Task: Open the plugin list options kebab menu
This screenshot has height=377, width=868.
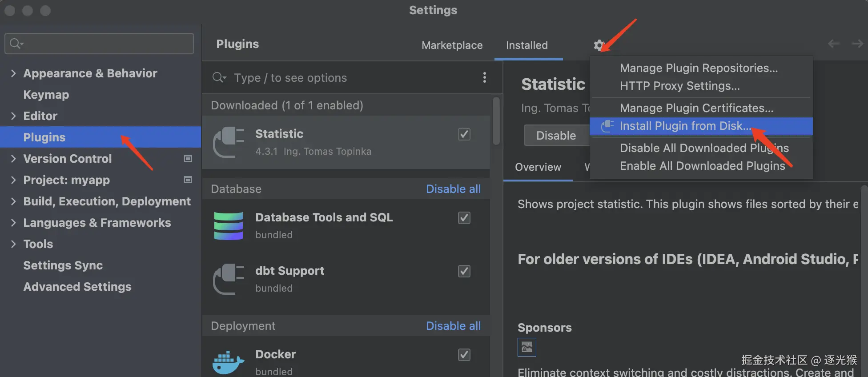Action: (x=485, y=77)
